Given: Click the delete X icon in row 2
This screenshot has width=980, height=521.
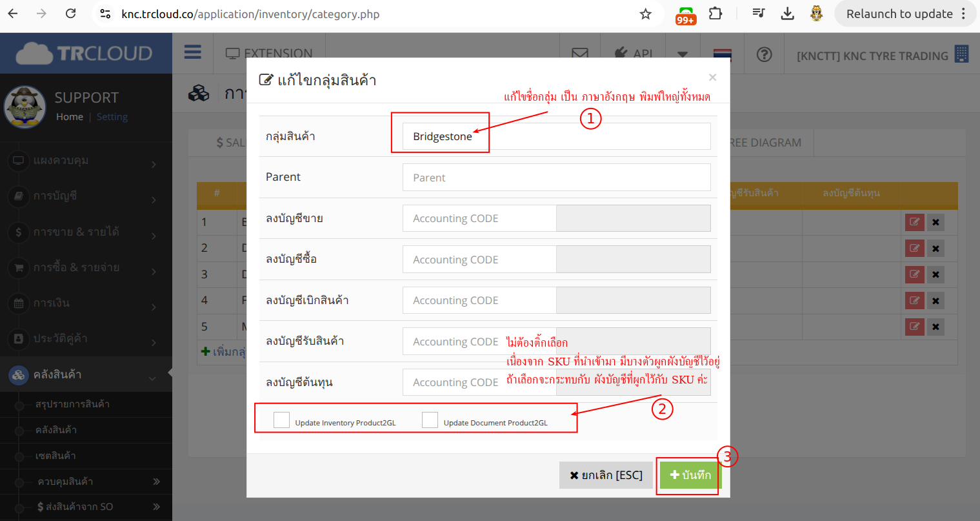Looking at the screenshot, I should (935, 249).
